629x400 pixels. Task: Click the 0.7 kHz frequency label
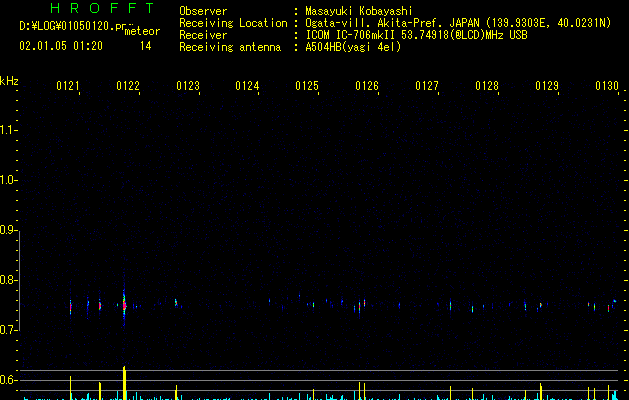(7, 330)
